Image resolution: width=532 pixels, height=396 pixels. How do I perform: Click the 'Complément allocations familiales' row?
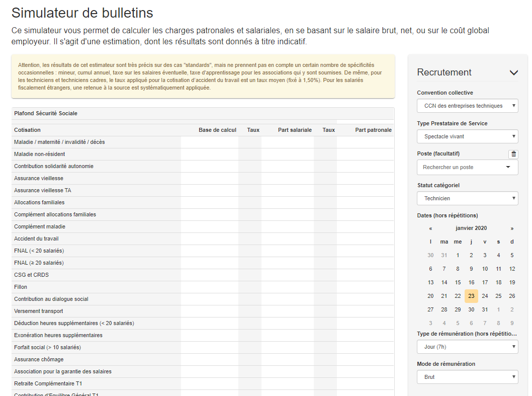coord(203,214)
